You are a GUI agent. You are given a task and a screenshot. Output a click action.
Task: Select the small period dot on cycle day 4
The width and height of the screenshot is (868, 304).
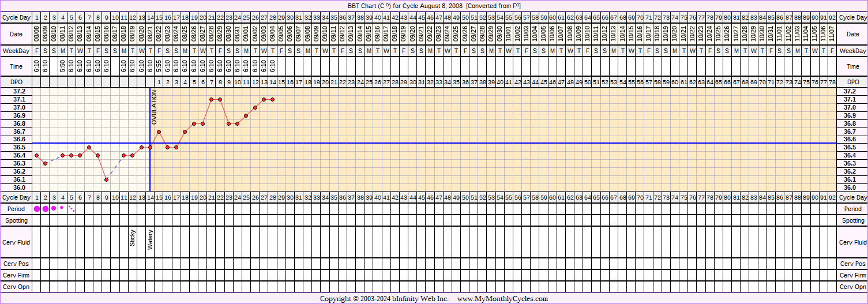(x=62, y=208)
